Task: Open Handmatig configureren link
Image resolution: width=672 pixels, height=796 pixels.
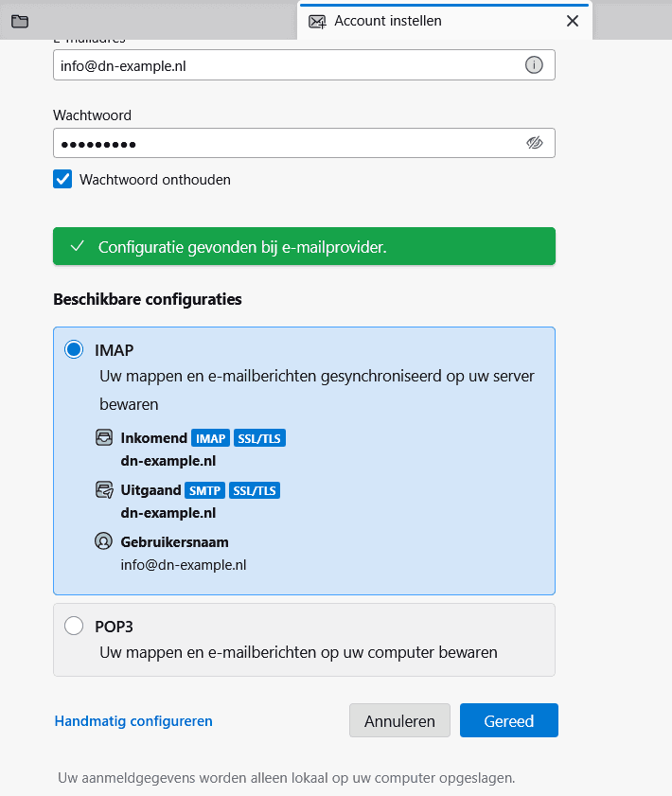Action: pos(133,721)
